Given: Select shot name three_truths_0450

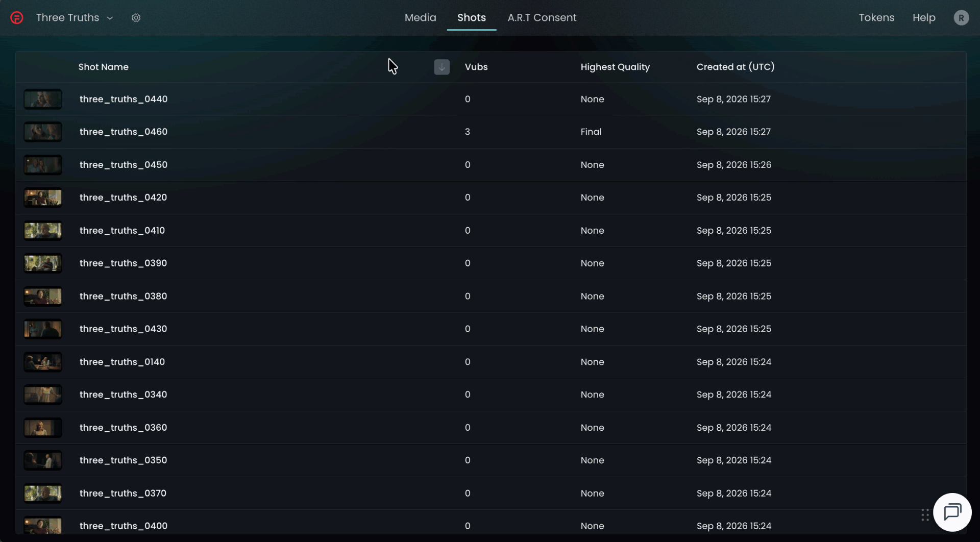Looking at the screenshot, I should 123,165.
